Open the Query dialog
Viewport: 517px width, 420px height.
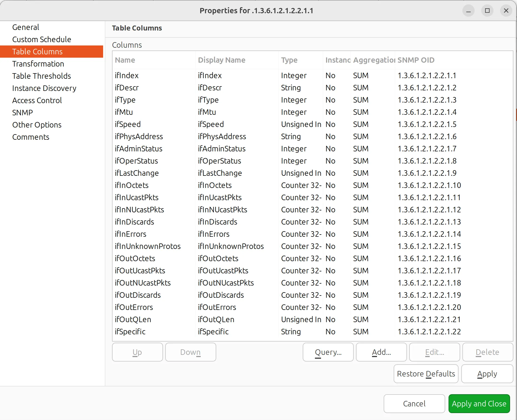[328, 352]
